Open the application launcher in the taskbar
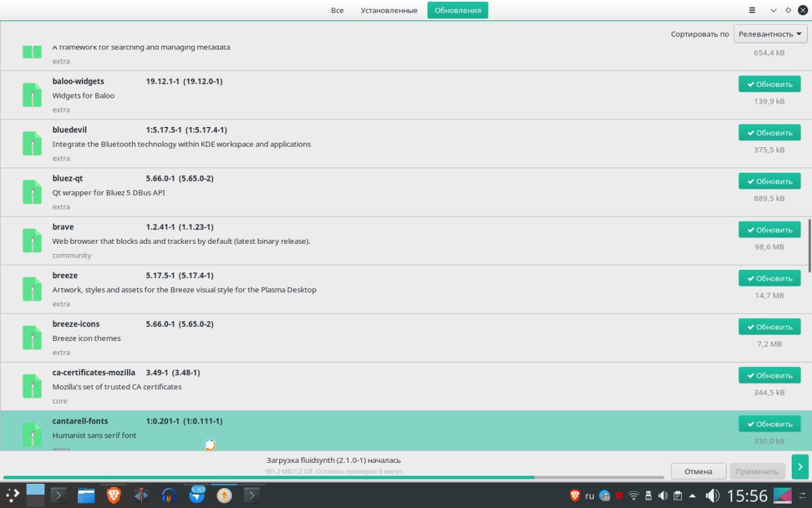 (13, 495)
